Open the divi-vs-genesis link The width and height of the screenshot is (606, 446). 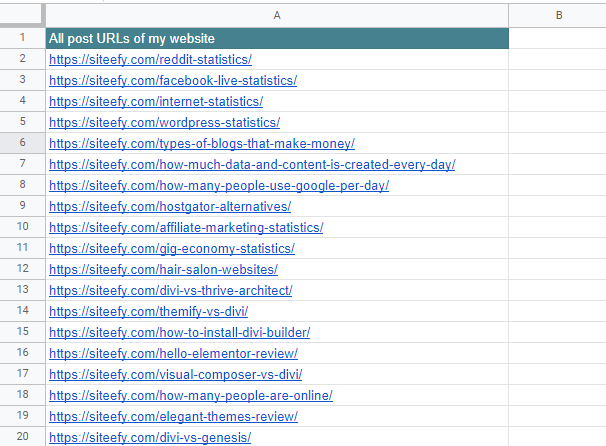click(x=150, y=437)
